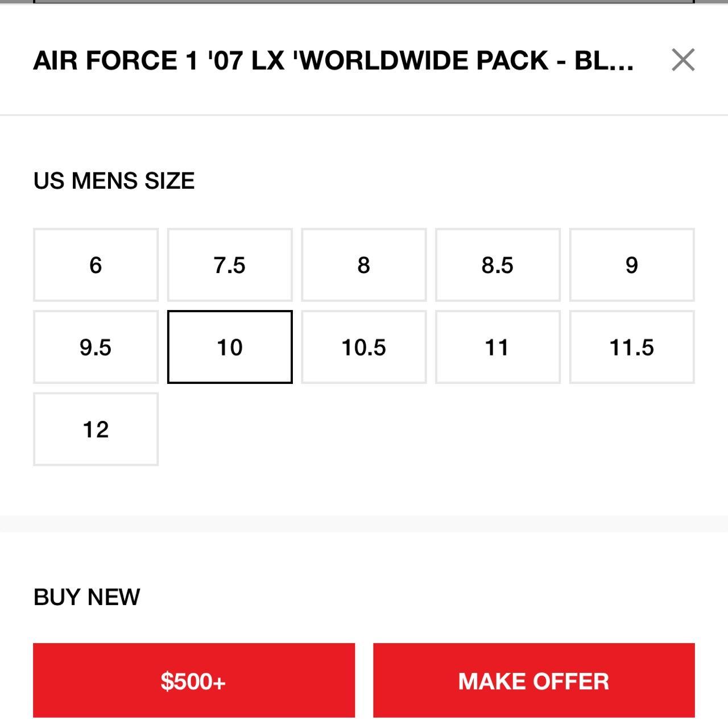
Task: Click the selected size 10 box
Action: pos(230,347)
